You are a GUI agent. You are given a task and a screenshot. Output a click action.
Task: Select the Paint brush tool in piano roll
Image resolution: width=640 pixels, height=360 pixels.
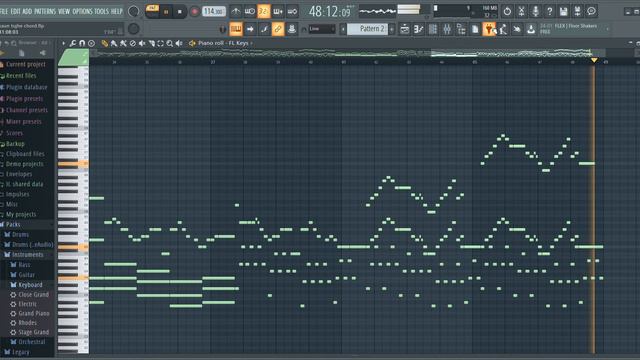click(x=114, y=43)
